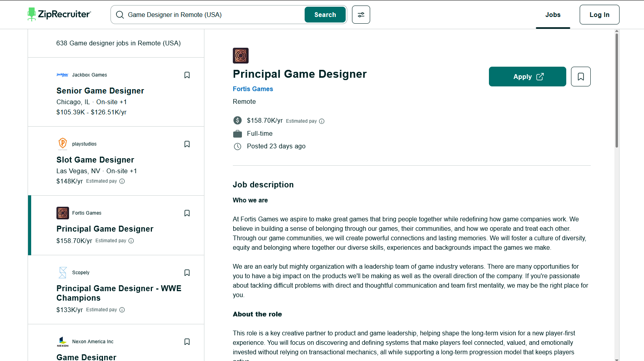644x361 pixels.
Task: Click the 'Who we are' heading
Action: click(250, 200)
